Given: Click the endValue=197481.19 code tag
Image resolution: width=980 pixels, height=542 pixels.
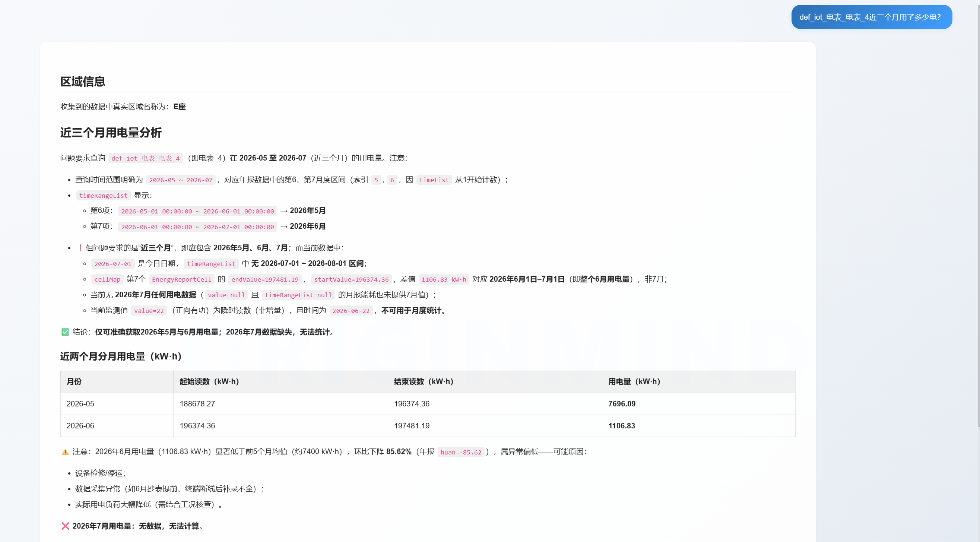Looking at the screenshot, I should click(265, 279).
